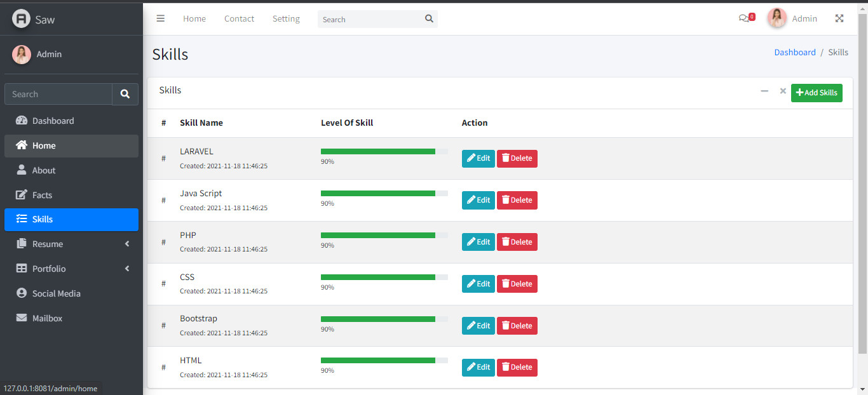
Task: Edit the HTML skill
Action: point(478,367)
